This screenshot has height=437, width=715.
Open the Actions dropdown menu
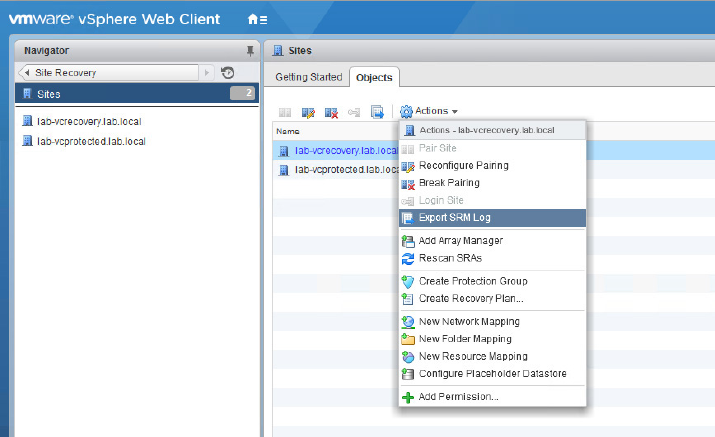[430, 111]
